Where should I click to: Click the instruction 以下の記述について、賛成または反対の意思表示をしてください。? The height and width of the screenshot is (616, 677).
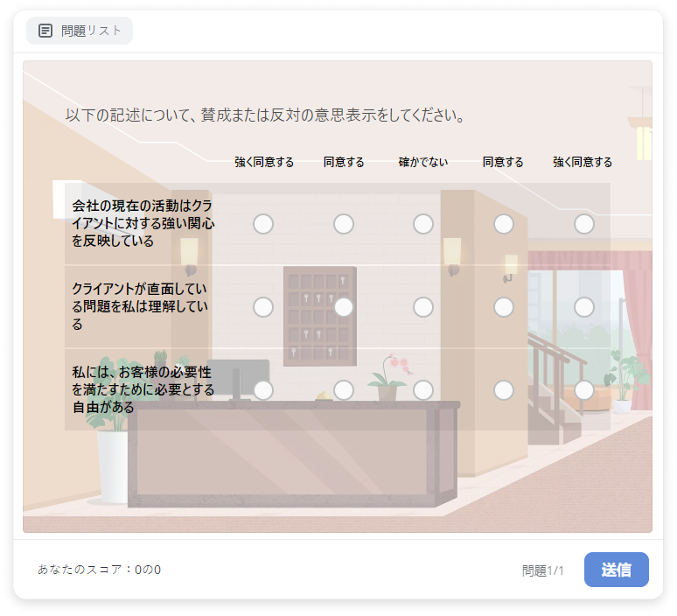[x=265, y=115]
